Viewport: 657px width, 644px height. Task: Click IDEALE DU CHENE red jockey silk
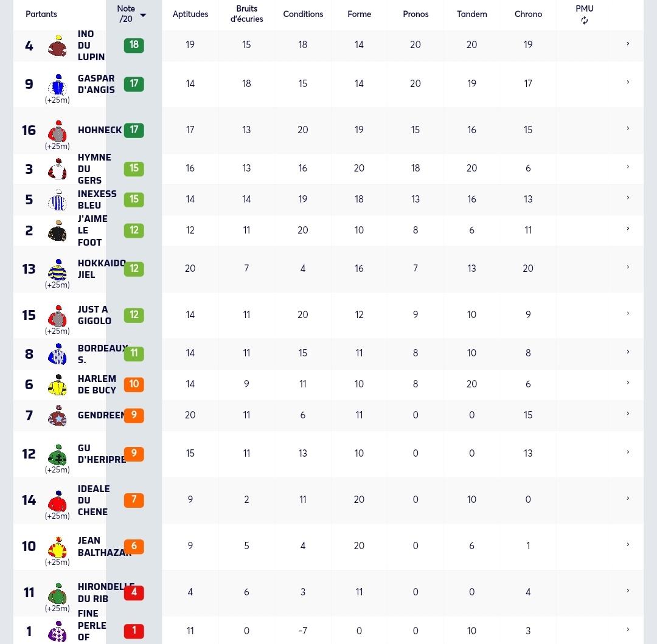coord(57,500)
